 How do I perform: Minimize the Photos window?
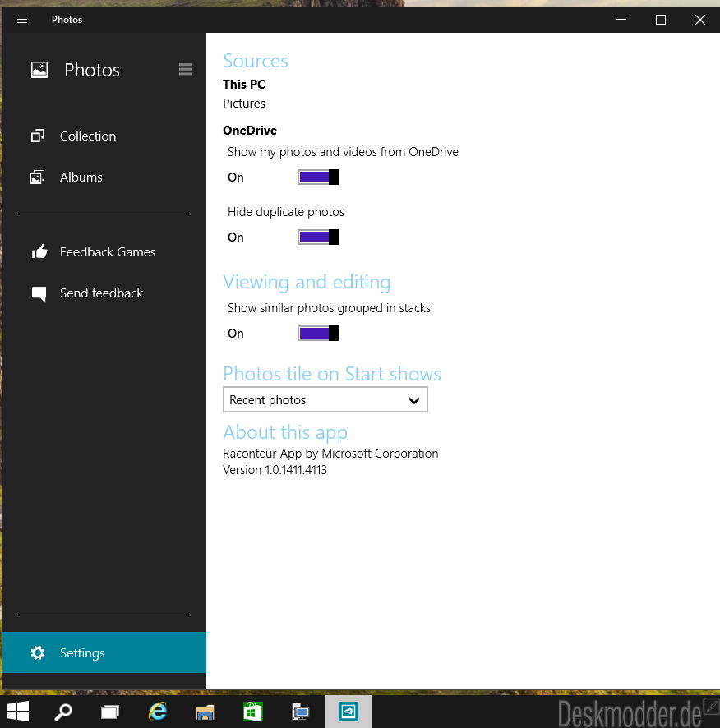(x=621, y=20)
